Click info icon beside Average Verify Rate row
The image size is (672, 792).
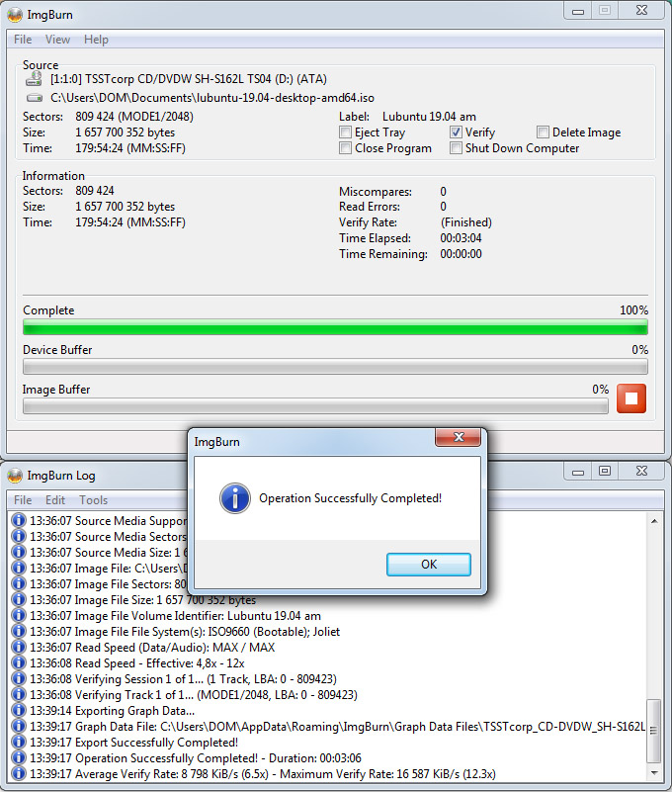[x=18, y=773]
